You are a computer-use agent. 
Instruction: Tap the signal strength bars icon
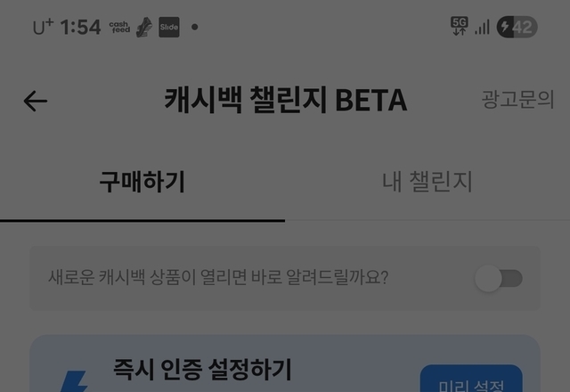[x=482, y=27]
